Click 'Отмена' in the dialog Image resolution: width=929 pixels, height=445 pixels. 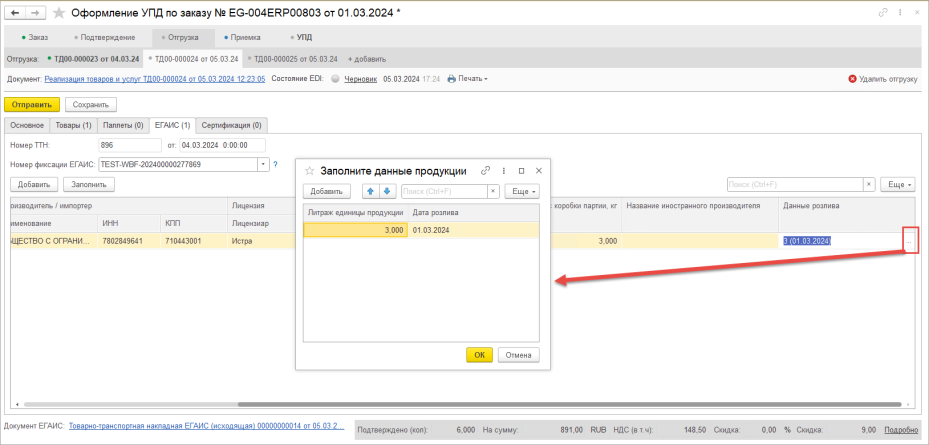pos(518,355)
